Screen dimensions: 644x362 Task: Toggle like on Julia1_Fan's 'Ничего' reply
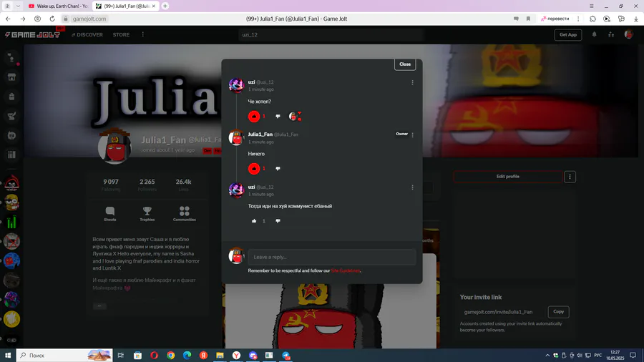click(254, 168)
